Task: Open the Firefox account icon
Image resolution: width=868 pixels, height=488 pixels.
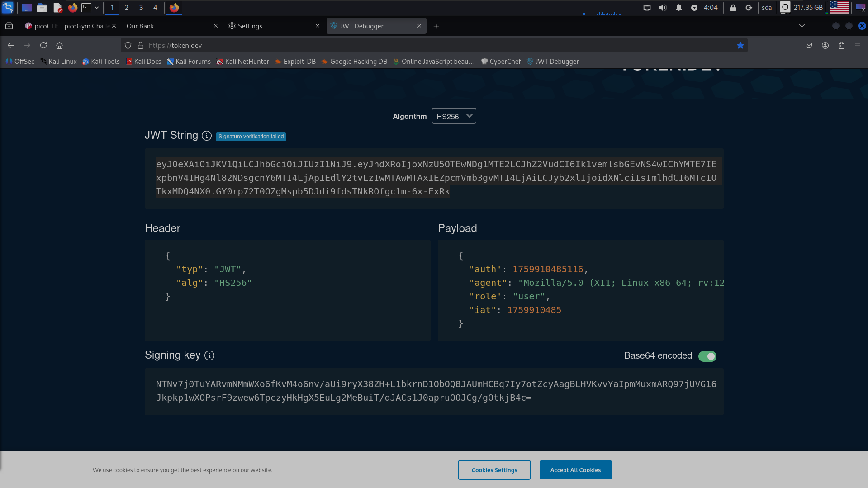Action: 825,45
